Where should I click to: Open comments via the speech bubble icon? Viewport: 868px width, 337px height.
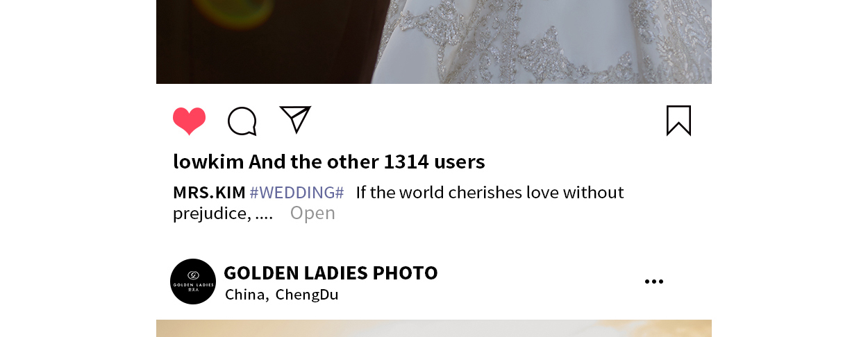coord(242,121)
